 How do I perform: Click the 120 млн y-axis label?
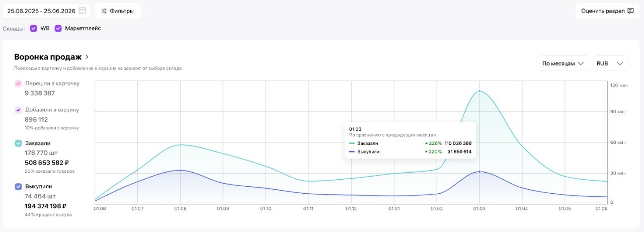click(x=619, y=86)
